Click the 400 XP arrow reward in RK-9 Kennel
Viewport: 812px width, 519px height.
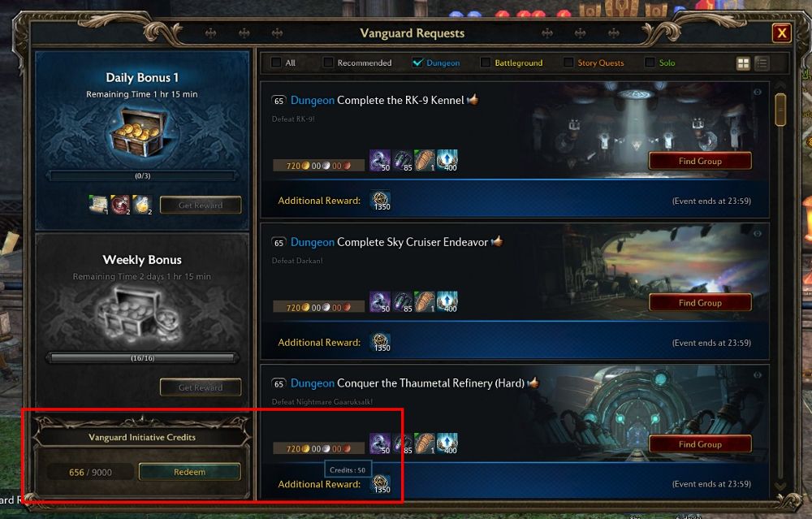click(x=447, y=160)
